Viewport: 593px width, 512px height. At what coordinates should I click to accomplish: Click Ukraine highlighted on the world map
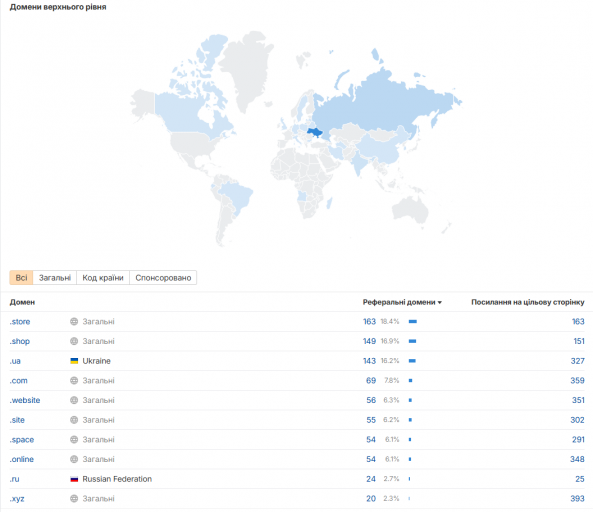point(315,132)
